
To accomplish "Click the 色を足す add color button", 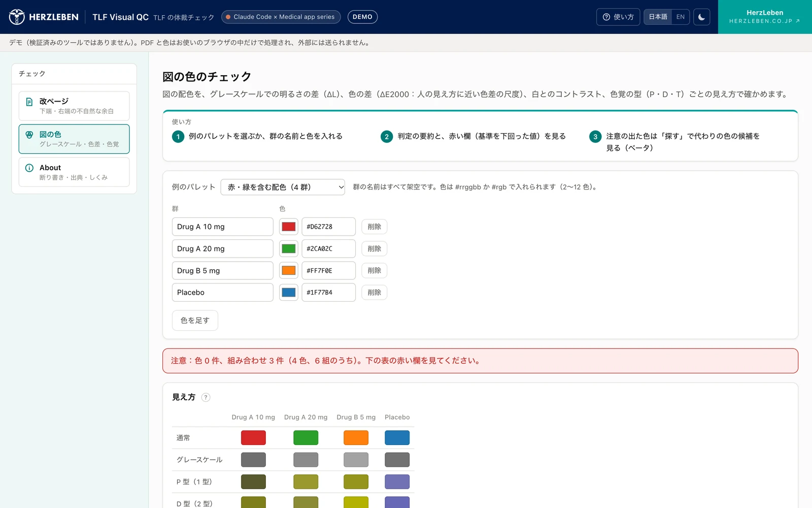I will tap(195, 321).
